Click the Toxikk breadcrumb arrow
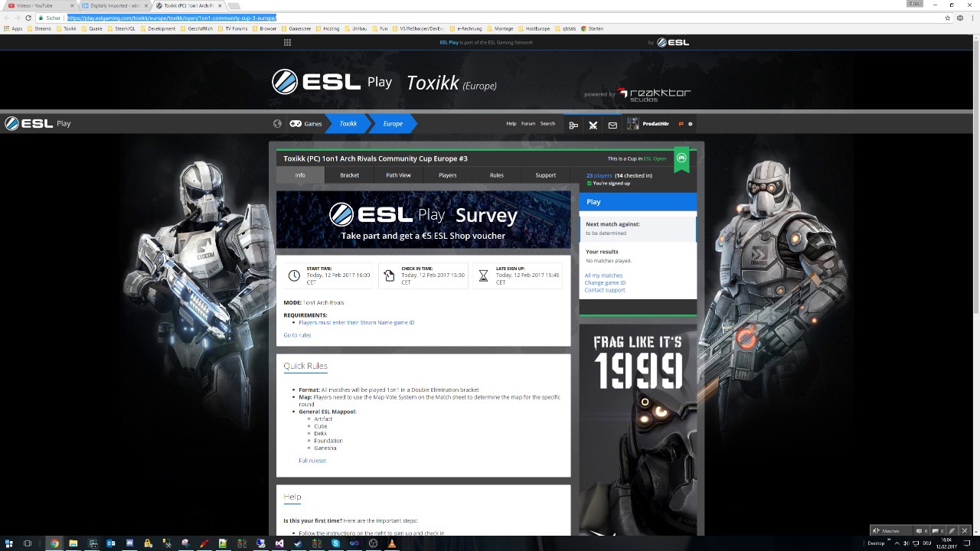The width and height of the screenshot is (980, 551). point(348,123)
